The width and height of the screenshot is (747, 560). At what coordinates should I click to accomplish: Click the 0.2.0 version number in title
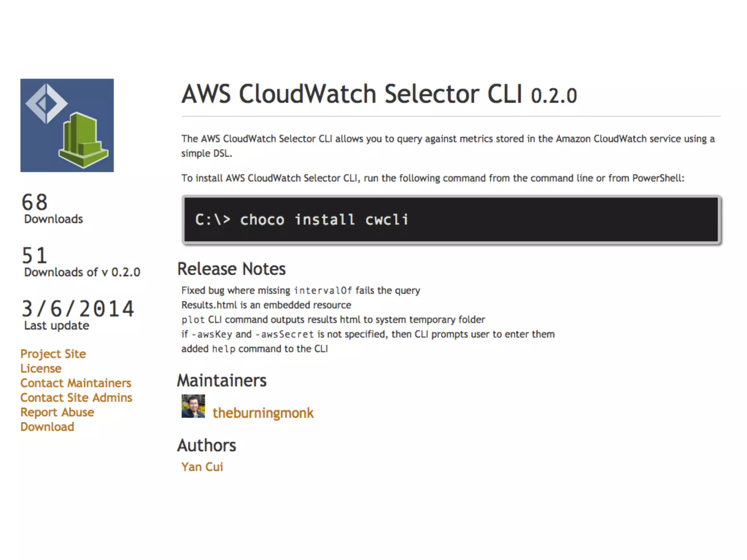click(554, 96)
